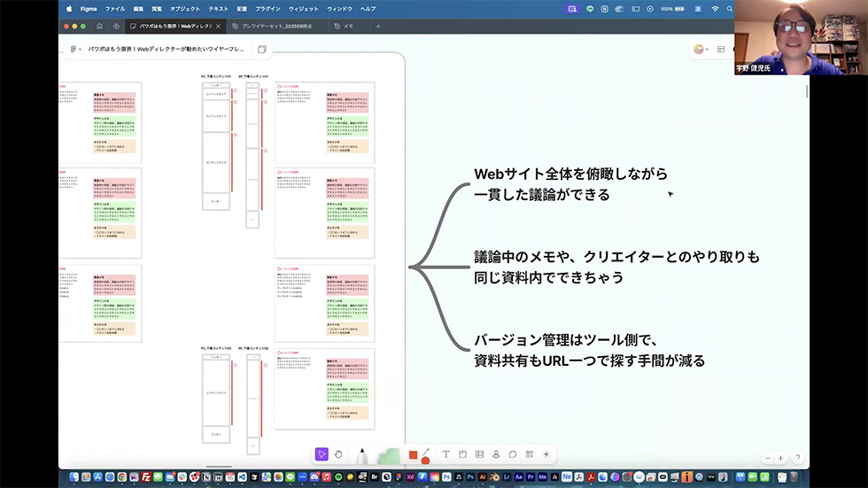Close the パワポはもう限界 tab

(x=219, y=26)
